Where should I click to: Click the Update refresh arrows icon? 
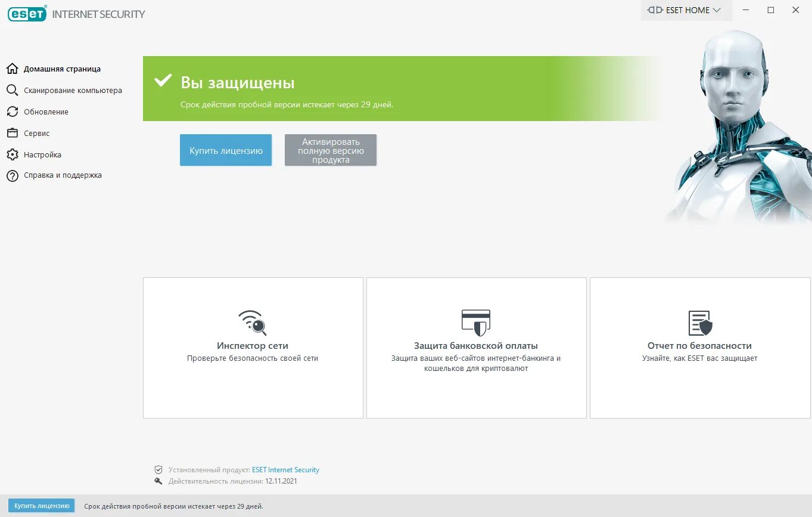pyautogui.click(x=12, y=112)
